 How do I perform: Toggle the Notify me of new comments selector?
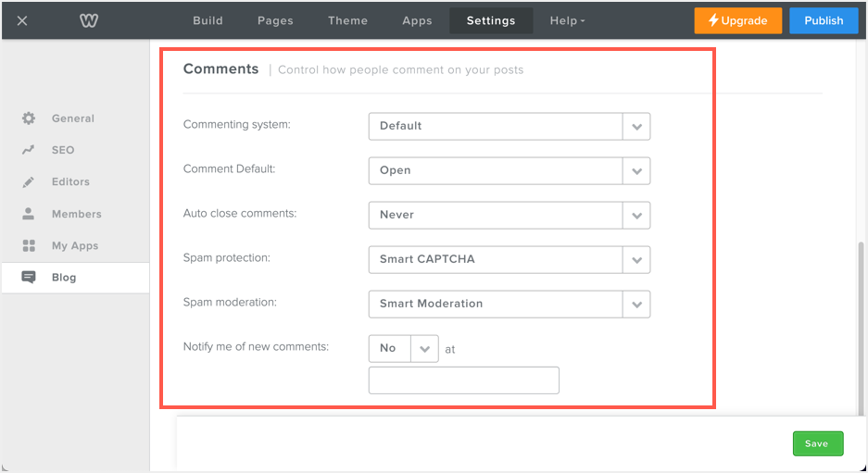[403, 348]
